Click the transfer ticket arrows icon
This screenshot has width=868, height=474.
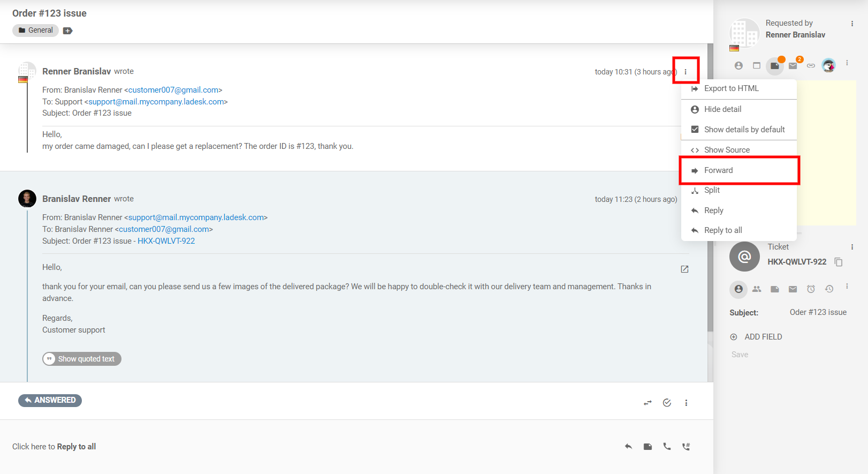[648, 403]
